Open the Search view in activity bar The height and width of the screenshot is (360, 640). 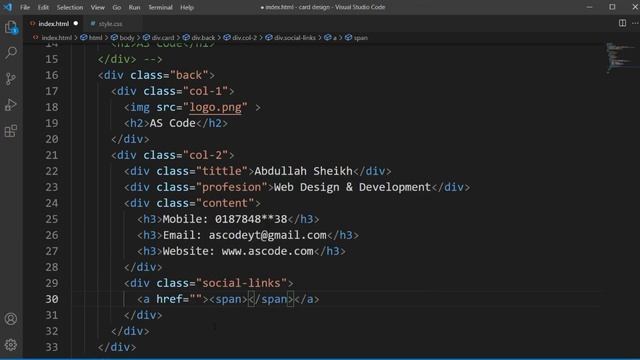[x=11, y=53]
